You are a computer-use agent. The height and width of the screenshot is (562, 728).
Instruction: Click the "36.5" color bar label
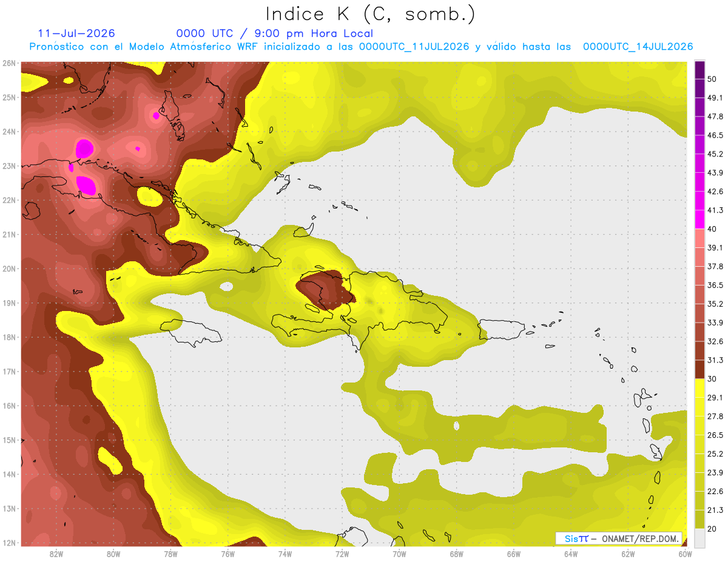716,285
